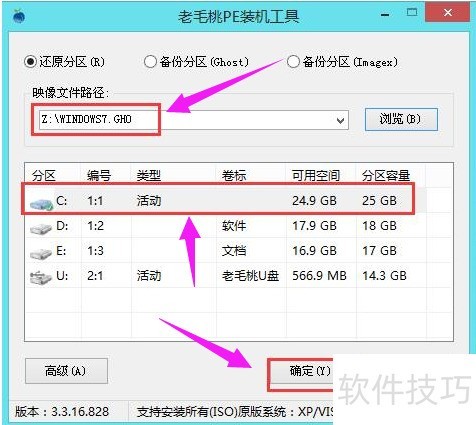This screenshot has height=425, width=476.
Task: Click the maximize window button
Action: (x=412, y=13)
